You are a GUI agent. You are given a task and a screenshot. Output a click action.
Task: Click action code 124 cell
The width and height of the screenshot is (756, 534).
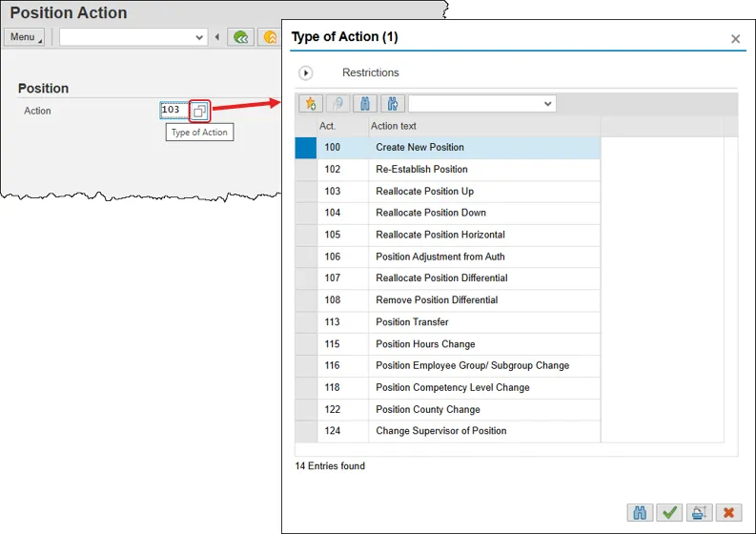point(343,431)
